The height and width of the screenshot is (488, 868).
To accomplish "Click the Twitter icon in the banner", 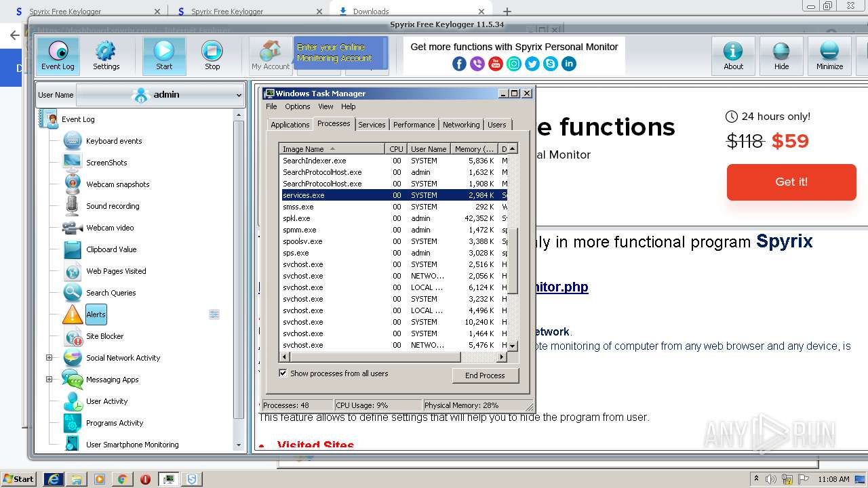I will pyautogui.click(x=532, y=64).
